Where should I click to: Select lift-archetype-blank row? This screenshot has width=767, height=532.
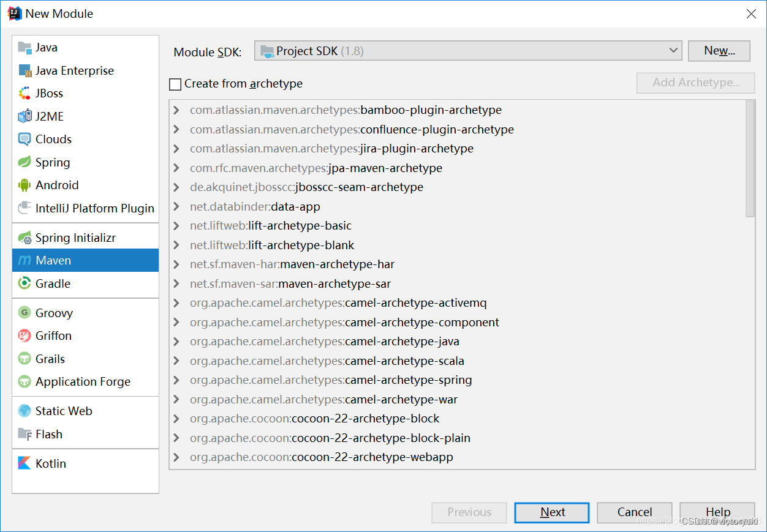tap(458, 245)
